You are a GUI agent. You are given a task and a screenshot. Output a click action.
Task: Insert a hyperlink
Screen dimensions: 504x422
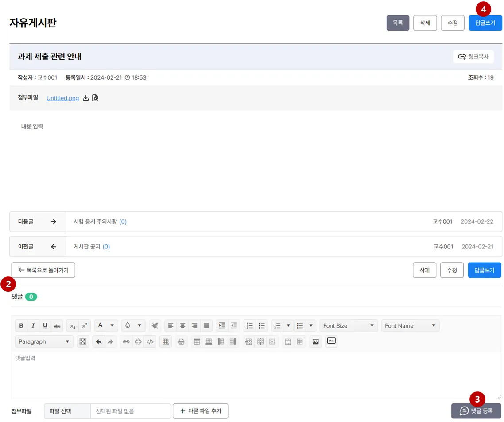point(126,341)
